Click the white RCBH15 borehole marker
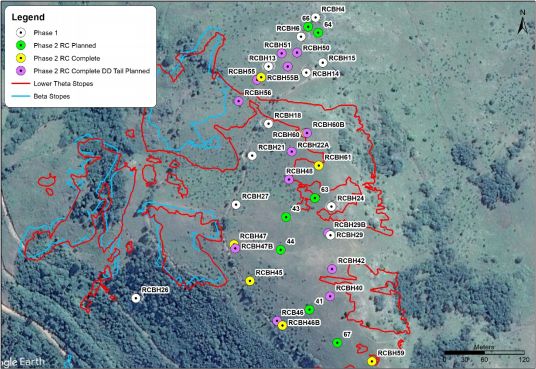This screenshot has height=369, width=536. coord(323,63)
